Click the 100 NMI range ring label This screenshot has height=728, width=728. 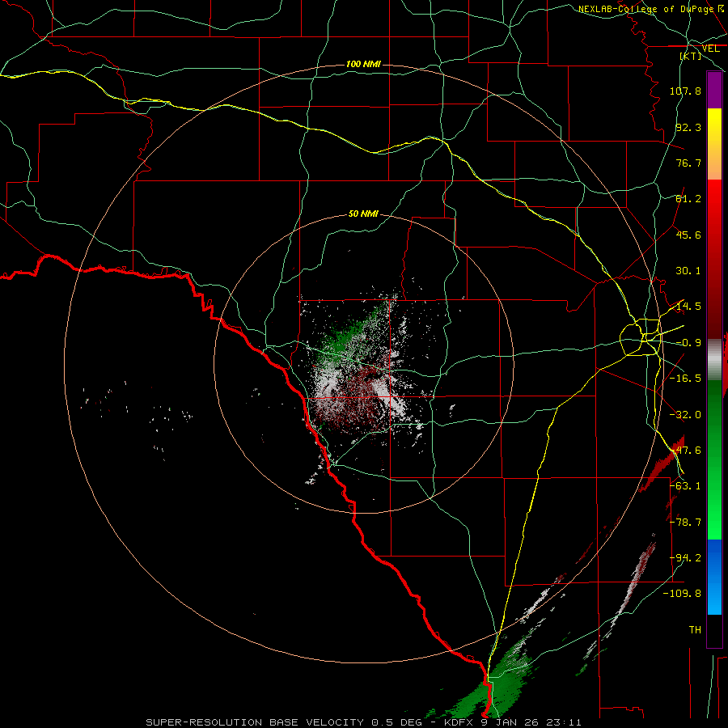(x=363, y=64)
